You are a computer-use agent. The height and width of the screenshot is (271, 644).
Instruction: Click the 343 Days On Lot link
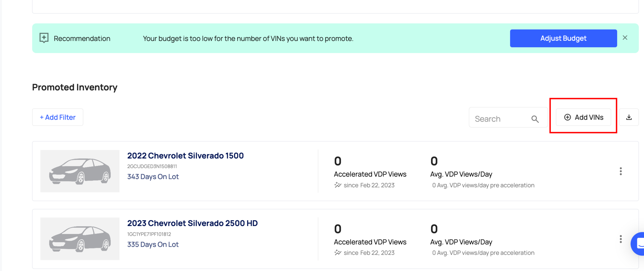[153, 177]
